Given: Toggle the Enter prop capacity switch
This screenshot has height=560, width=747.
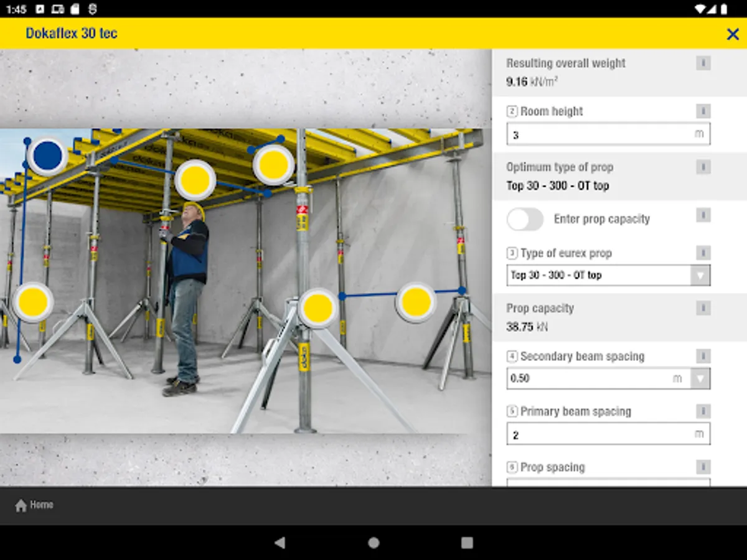Looking at the screenshot, I should [525, 219].
